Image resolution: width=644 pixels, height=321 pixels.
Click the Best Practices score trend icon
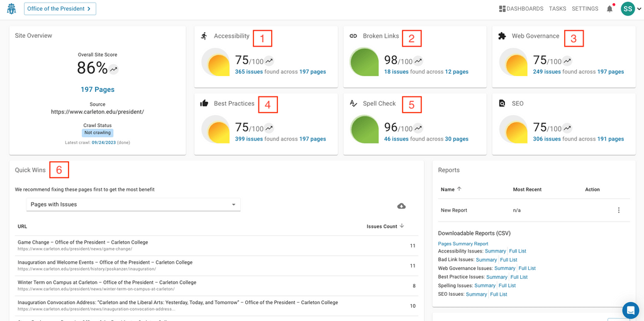coord(269,128)
